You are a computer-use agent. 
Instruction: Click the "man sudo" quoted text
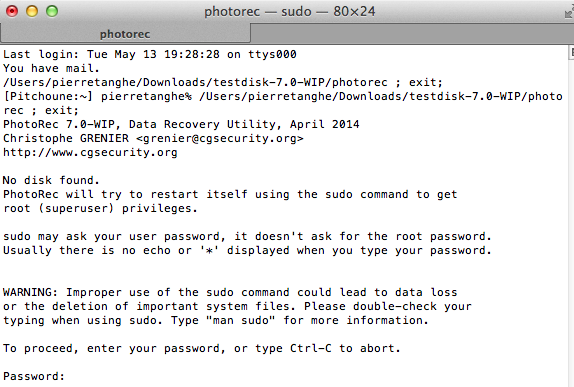pos(241,320)
